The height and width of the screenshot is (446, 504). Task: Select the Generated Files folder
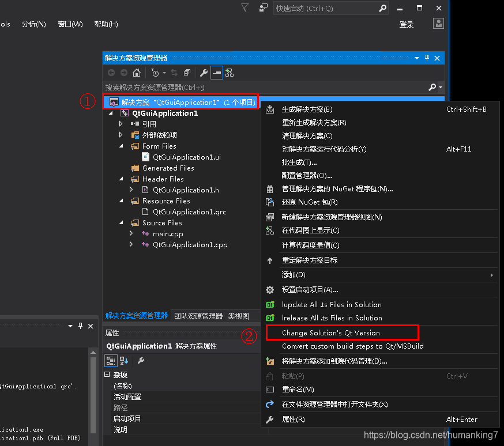[168, 168]
